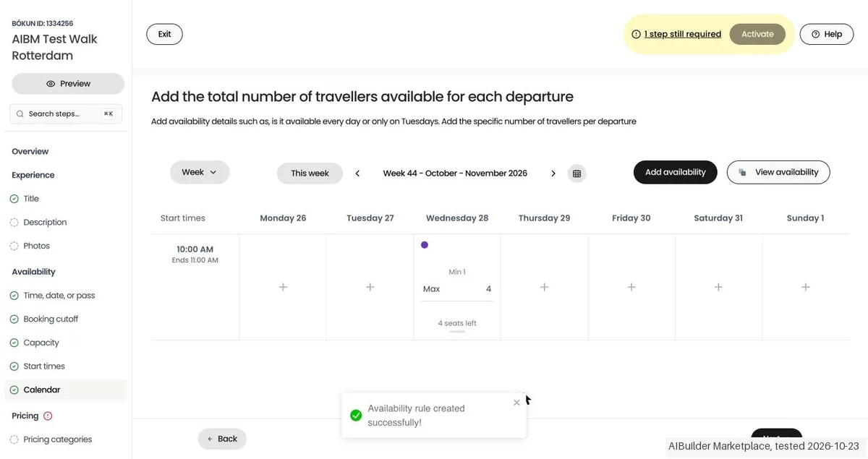Dismiss the success notification with X
The height and width of the screenshot is (459, 868).
516,403
